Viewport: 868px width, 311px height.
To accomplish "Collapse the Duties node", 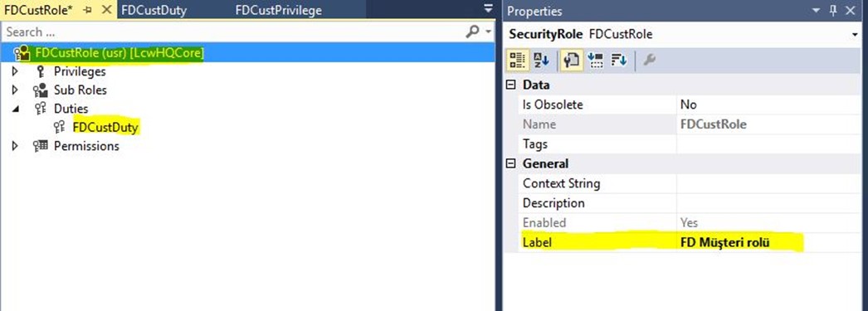I will 15,109.
